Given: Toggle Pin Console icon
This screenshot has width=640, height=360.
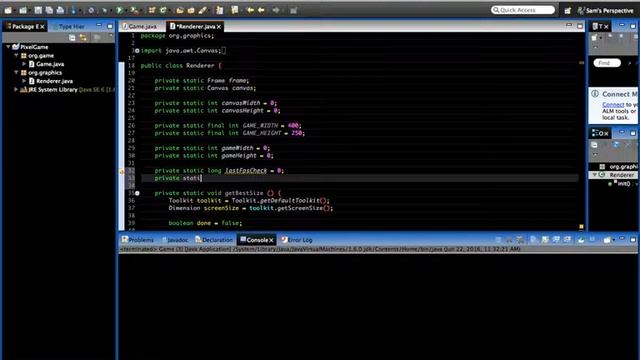Looking at the screenshot, I should [581, 240].
